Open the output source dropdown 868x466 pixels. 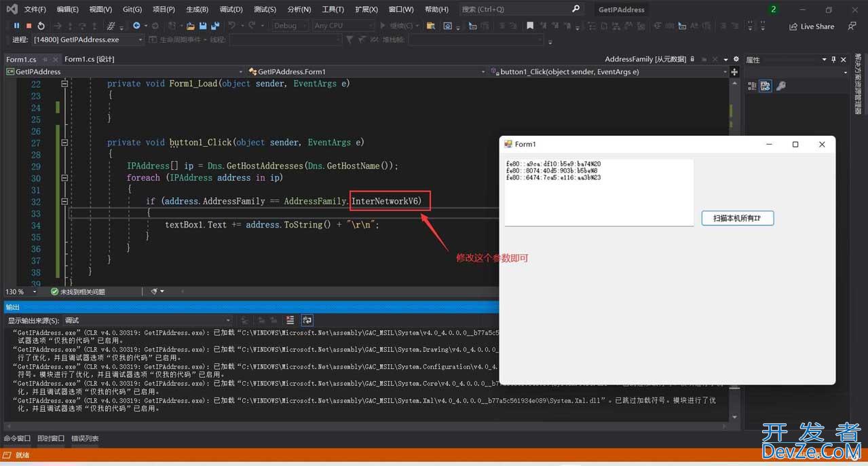[147, 320]
